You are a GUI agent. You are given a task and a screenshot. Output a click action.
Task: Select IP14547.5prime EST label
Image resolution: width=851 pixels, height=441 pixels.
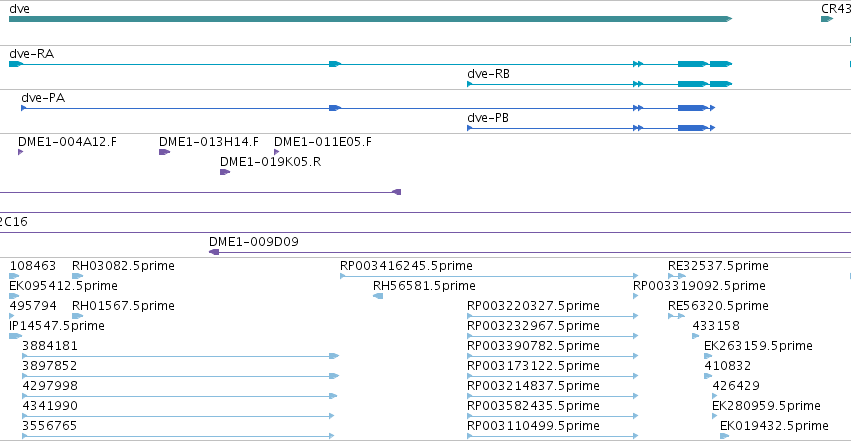[57, 326]
